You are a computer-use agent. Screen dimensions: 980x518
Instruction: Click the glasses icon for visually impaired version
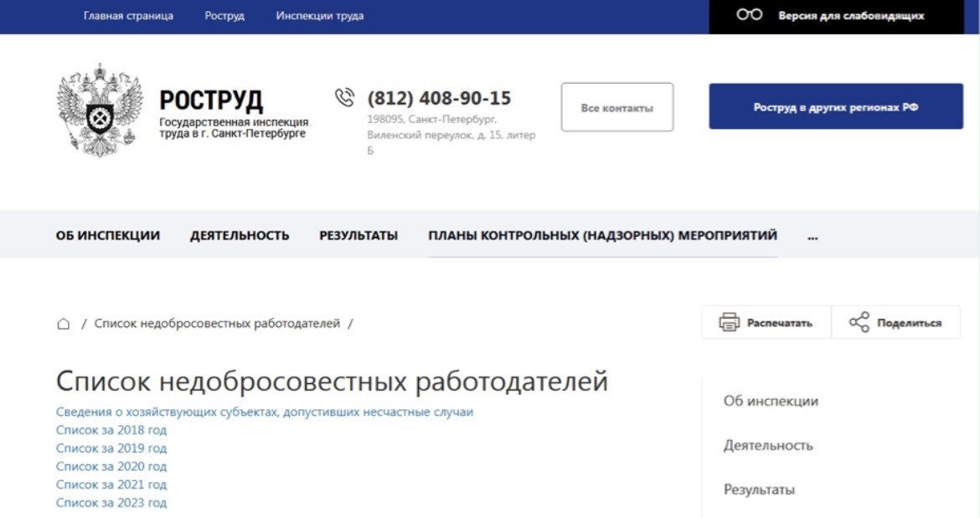coord(750,15)
